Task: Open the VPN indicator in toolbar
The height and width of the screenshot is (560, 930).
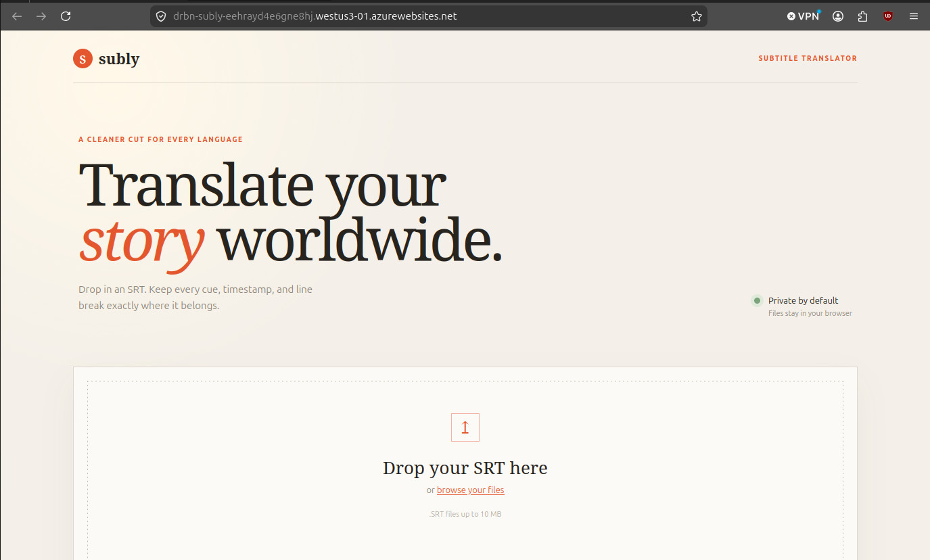Action: click(x=803, y=16)
